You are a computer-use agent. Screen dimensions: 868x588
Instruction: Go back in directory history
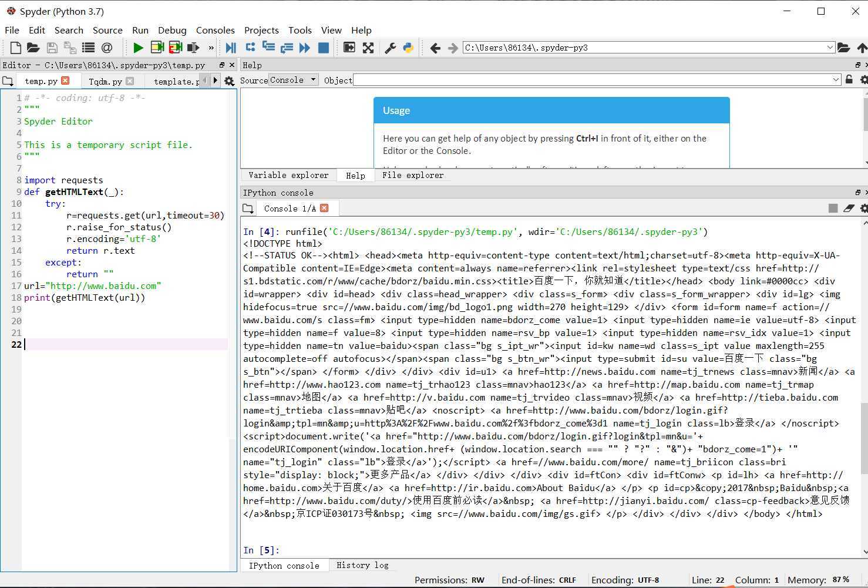coord(435,48)
